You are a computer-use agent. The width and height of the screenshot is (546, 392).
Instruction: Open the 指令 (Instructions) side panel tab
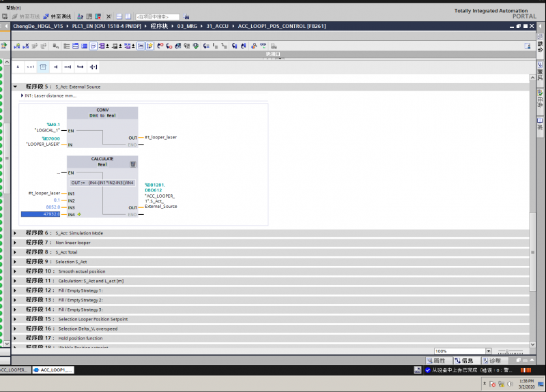tap(540, 43)
